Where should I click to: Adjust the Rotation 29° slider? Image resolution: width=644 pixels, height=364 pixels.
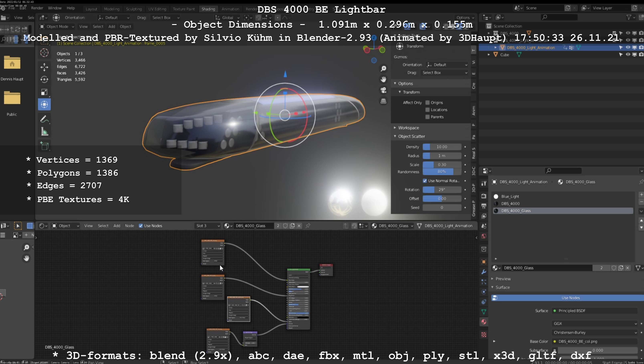tap(442, 190)
